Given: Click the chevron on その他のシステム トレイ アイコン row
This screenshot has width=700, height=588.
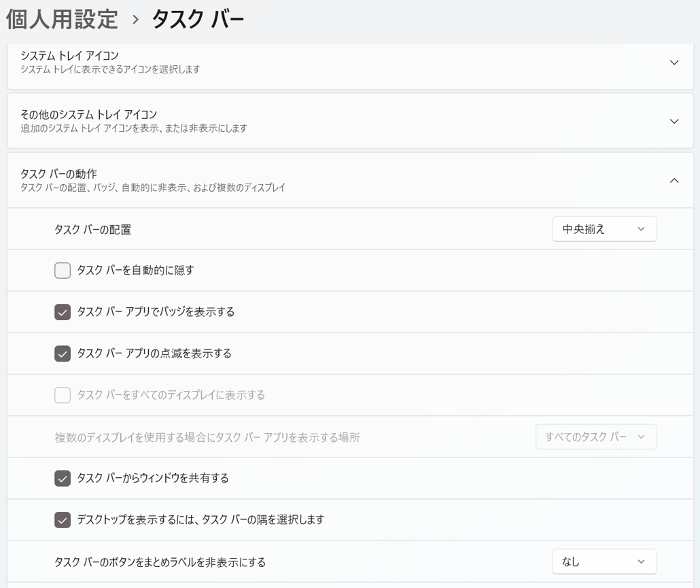Looking at the screenshot, I should (x=674, y=121).
